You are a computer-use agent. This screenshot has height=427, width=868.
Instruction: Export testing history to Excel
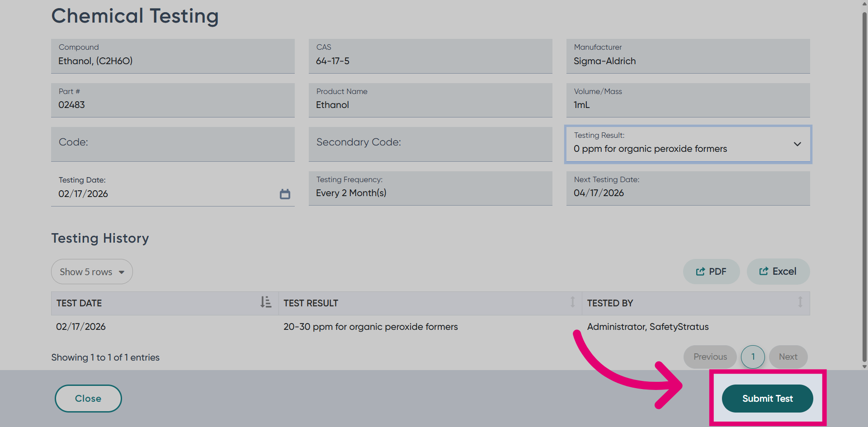coord(778,272)
